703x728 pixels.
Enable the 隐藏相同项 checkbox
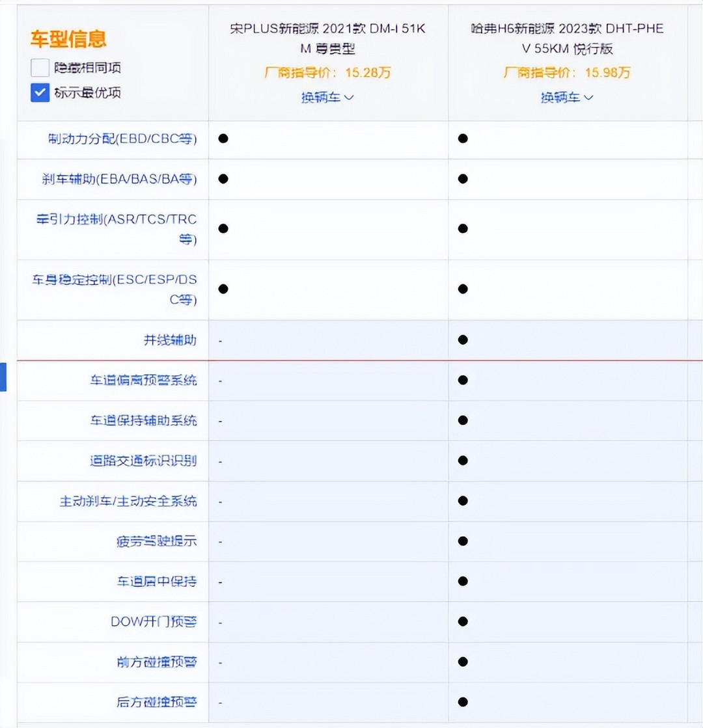click(40, 68)
